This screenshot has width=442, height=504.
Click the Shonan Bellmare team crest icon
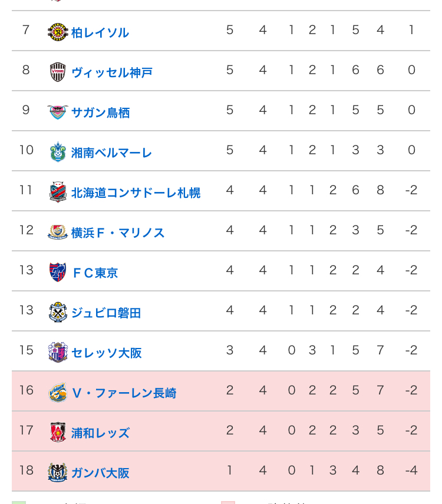tap(58, 152)
